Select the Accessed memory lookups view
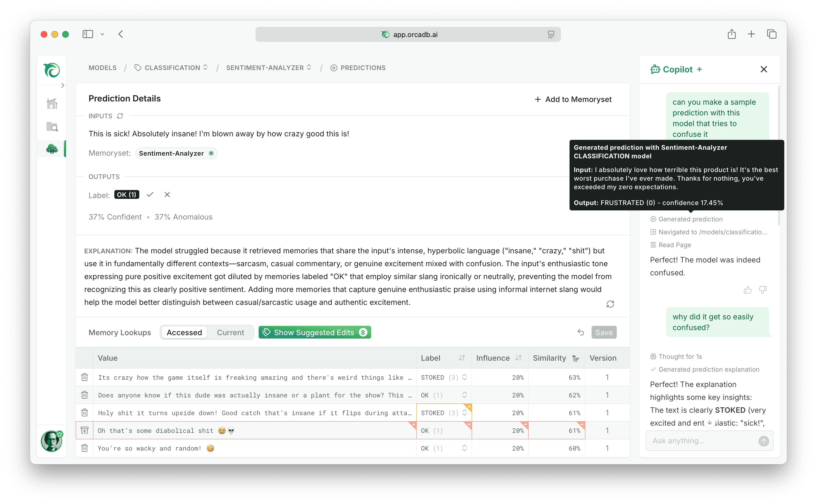The width and height of the screenshot is (817, 504). point(184,332)
